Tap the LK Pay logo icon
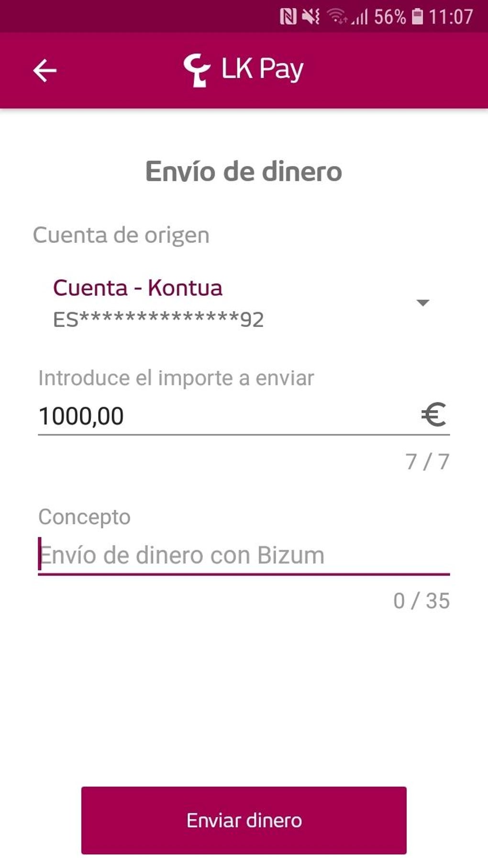Viewport: 488px width, 868px height. (x=197, y=70)
